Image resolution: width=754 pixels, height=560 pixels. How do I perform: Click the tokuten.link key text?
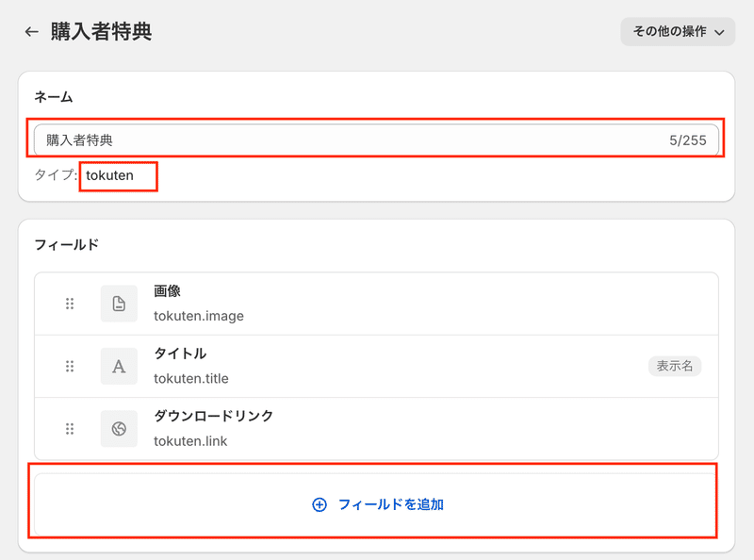pyautogui.click(x=190, y=441)
